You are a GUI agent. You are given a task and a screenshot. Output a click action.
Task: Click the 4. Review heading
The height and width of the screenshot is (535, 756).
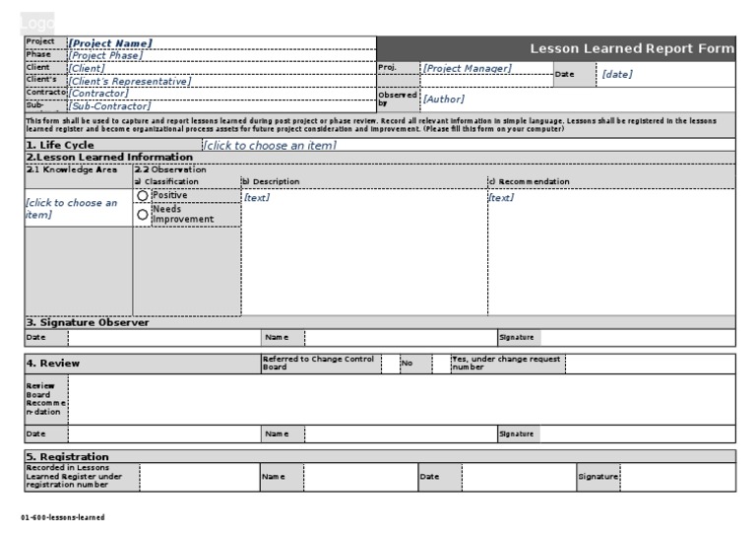(52, 364)
